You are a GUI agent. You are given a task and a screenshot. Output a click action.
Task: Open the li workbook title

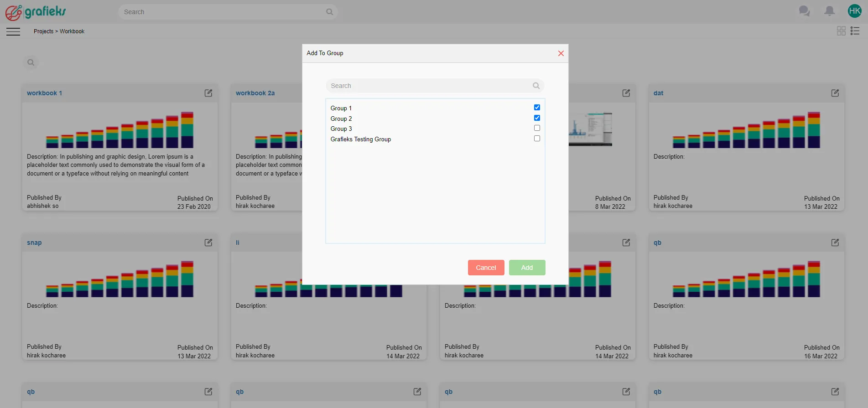click(237, 243)
